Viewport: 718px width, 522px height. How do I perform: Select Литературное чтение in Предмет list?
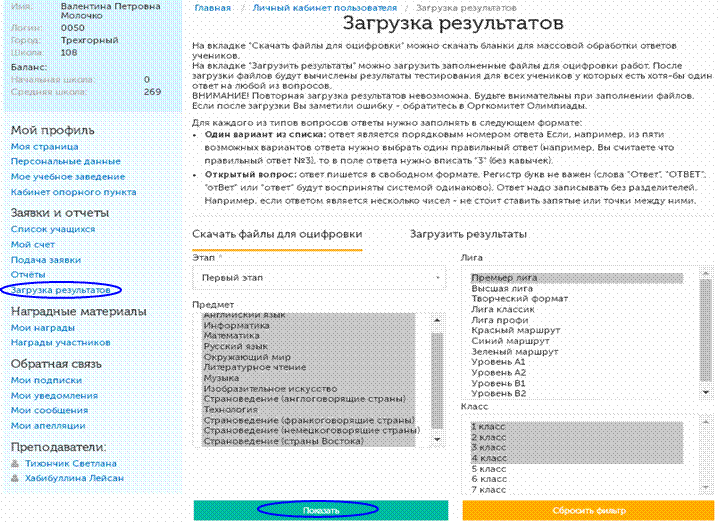(309, 367)
